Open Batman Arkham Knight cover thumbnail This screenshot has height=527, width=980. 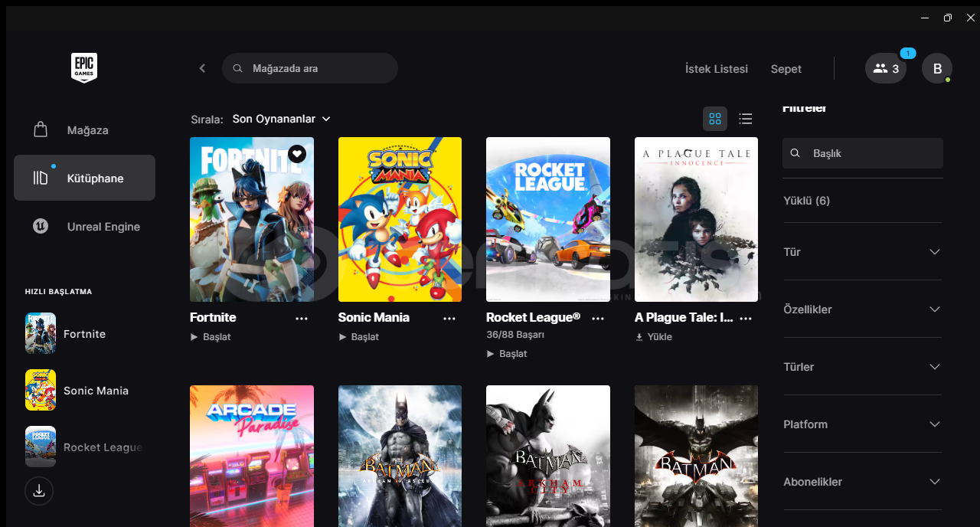696,456
